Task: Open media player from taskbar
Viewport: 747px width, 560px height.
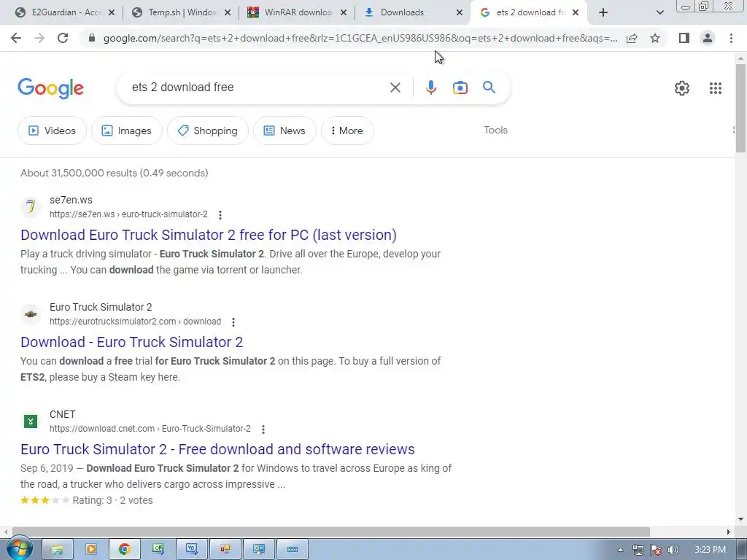Action: coord(90,550)
